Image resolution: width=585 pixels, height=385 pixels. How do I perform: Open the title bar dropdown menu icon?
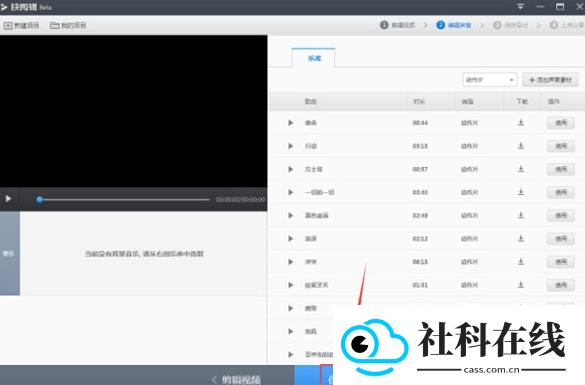[520, 6]
